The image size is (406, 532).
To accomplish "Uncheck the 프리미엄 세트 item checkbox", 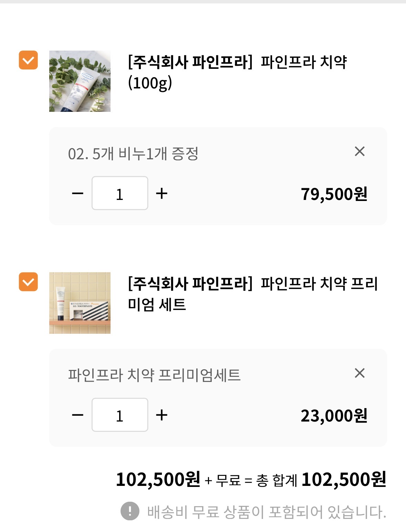I will tap(28, 282).
